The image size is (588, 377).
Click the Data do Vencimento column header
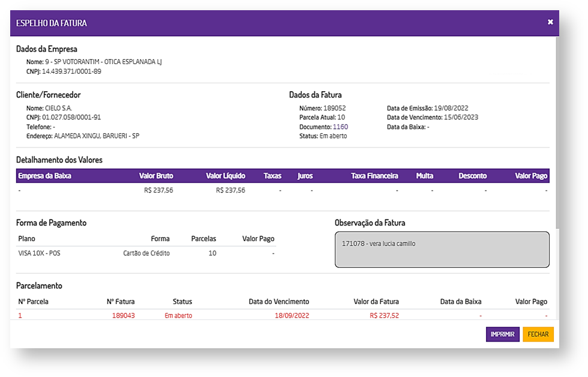pos(279,301)
